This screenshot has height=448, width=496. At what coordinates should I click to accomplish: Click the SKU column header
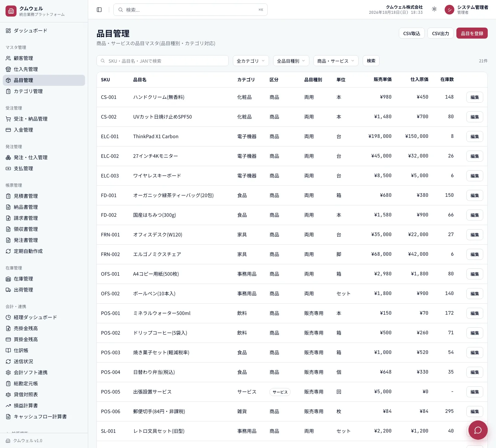click(x=105, y=80)
